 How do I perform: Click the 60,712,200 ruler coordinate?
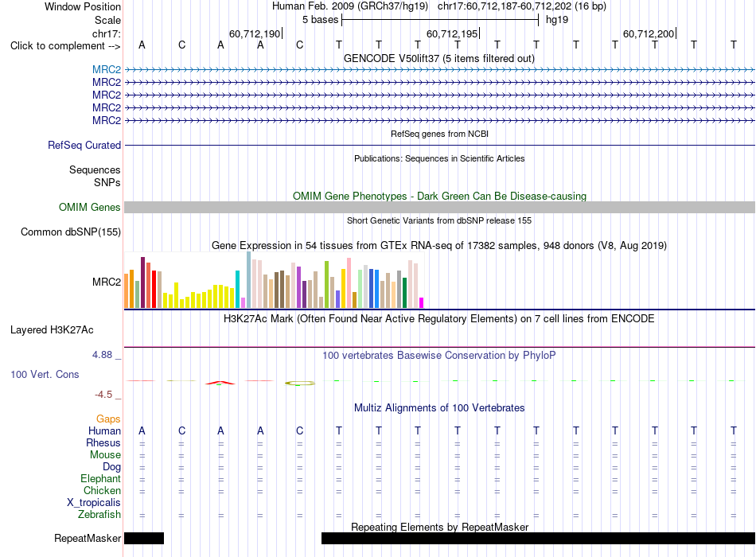coord(649,33)
